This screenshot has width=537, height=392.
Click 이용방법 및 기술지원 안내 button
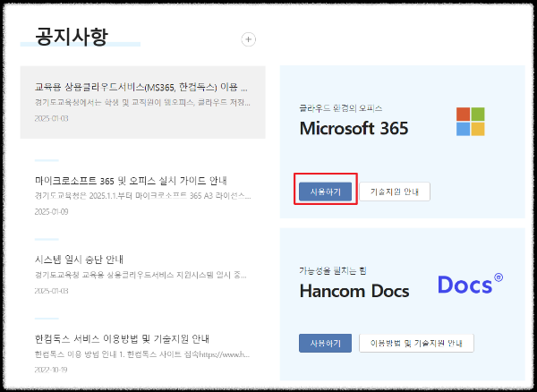click(416, 343)
